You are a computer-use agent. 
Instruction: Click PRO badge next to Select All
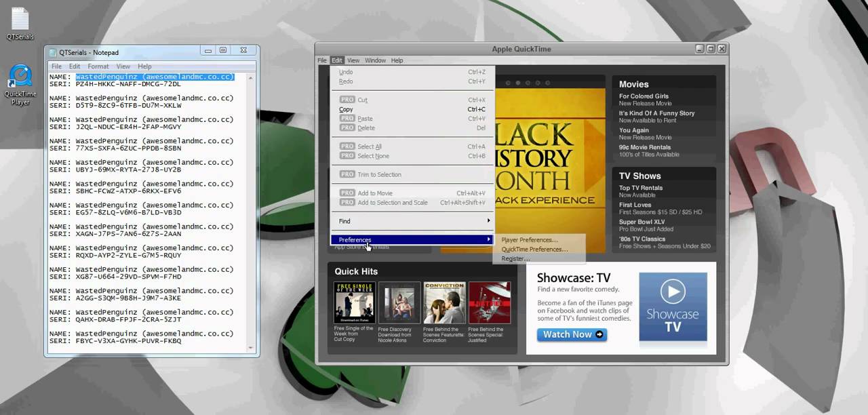(347, 146)
